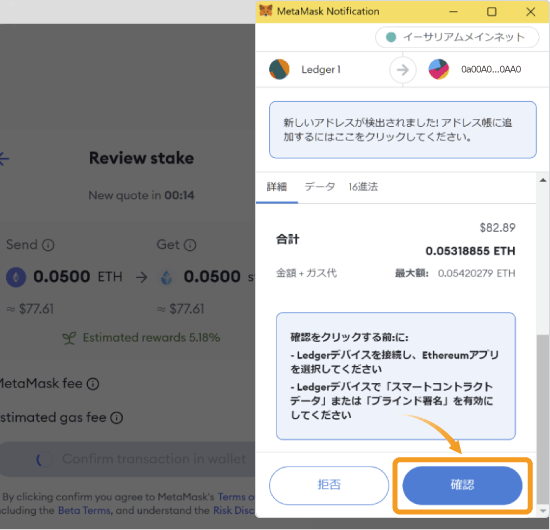Click the scrollbar thumb in MetaMask popup

(543, 419)
